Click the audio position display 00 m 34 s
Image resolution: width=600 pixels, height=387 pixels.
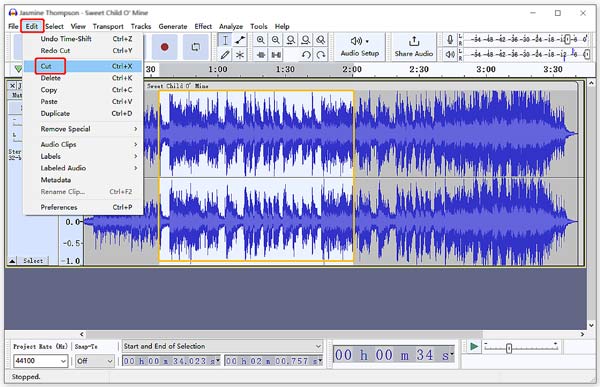coord(394,355)
